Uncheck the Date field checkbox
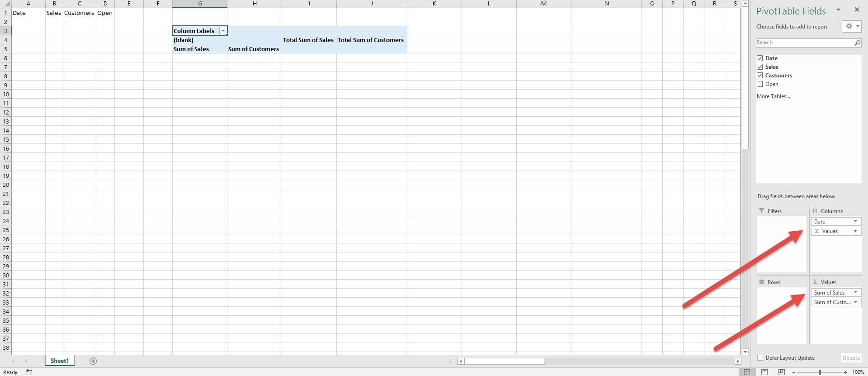This screenshot has height=376, width=868. click(760, 58)
